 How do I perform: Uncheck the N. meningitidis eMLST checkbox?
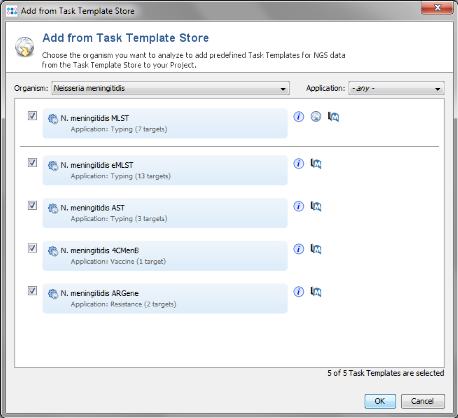point(32,163)
